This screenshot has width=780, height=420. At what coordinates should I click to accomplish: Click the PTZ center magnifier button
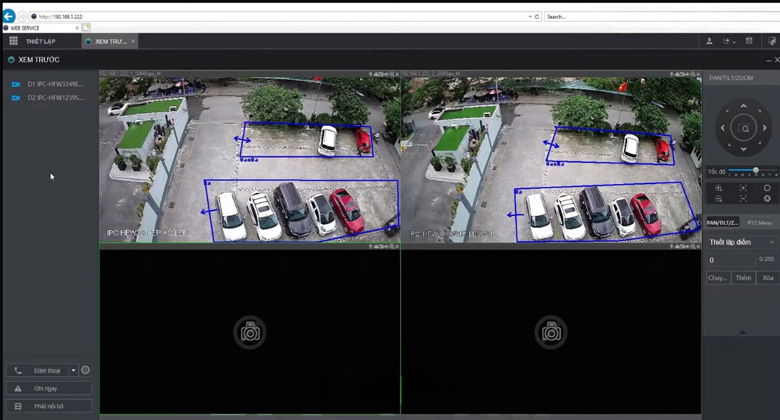pyautogui.click(x=742, y=129)
